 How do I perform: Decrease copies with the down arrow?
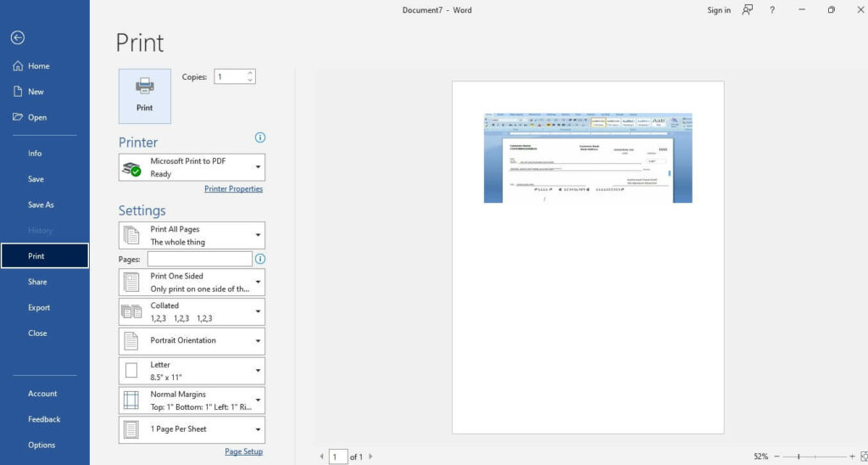pyautogui.click(x=250, y=81)
